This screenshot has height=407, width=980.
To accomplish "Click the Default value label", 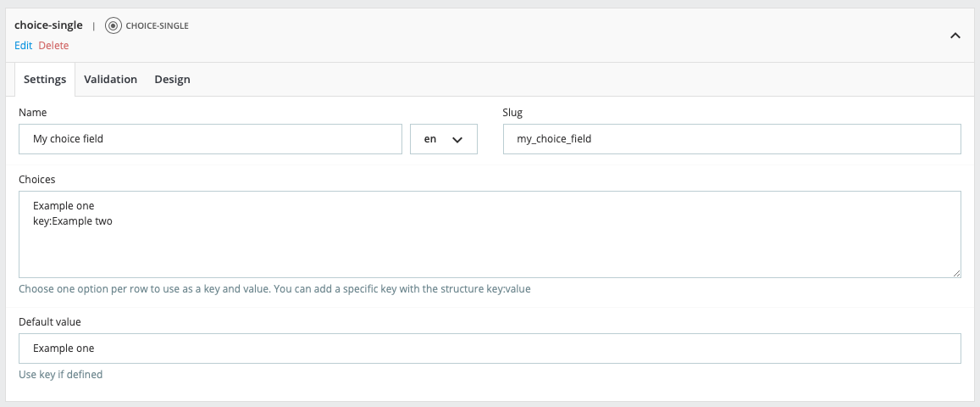I will coord(50,322).
